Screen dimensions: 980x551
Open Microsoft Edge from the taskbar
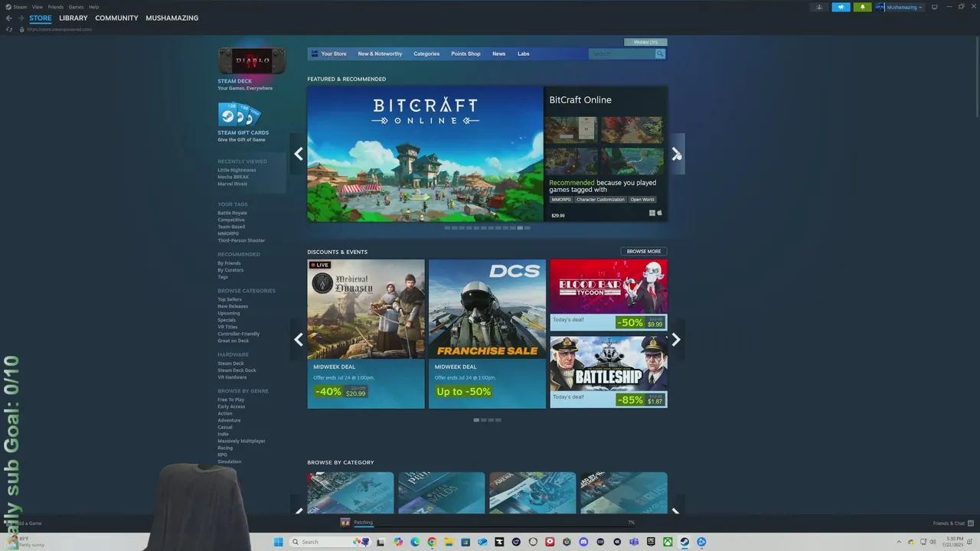415,542
